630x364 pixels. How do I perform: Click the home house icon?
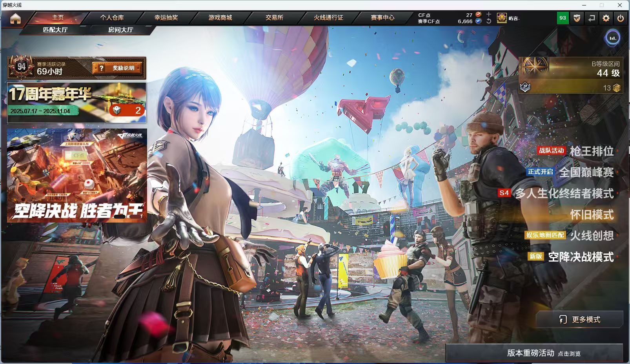pyautogui.click(x=15, y=18)
